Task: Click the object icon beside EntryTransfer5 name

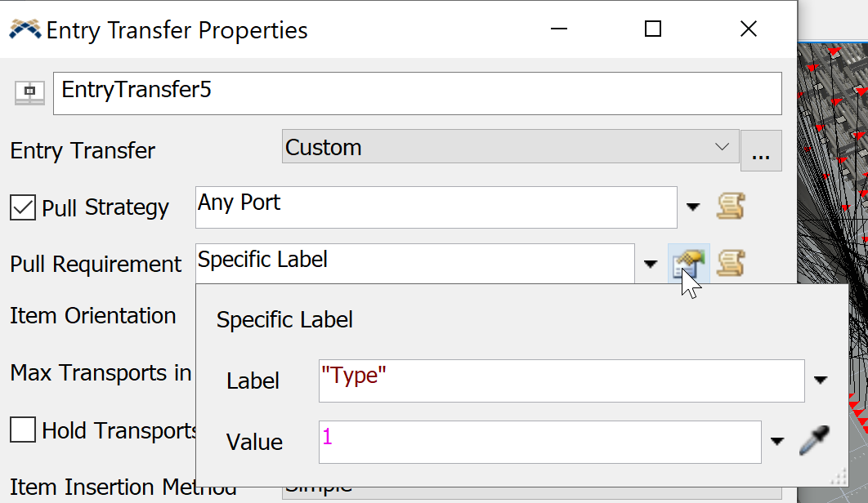Action: pos(29,91)
